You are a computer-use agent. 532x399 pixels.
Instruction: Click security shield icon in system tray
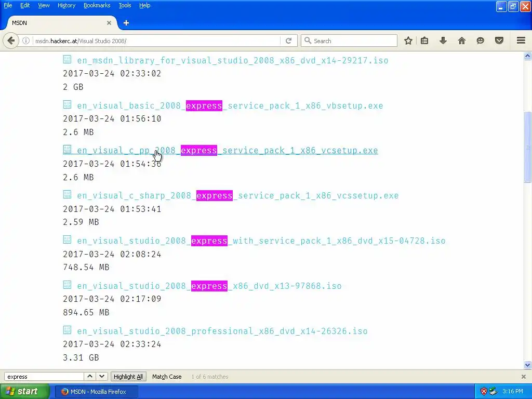coord(484,392)
